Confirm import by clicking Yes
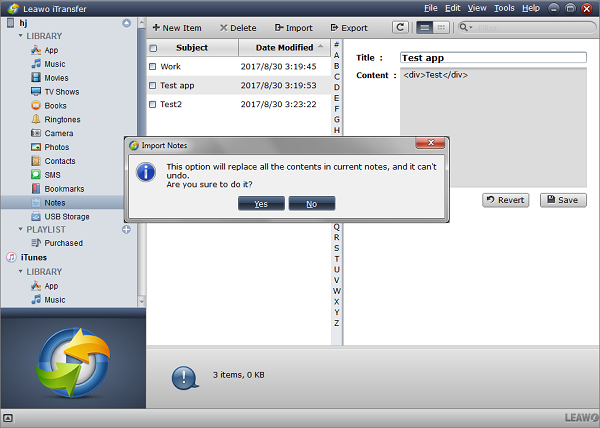Viewport: 600px width, 428px height. [x=261, y=204]
